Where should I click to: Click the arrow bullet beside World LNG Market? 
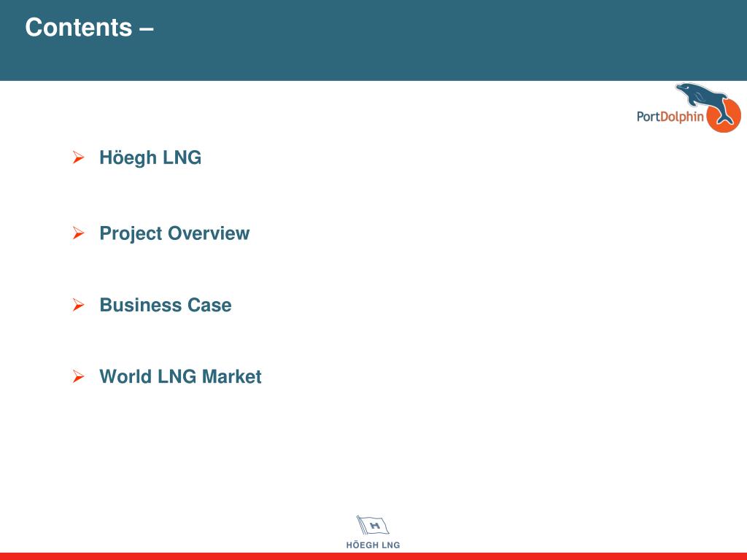coord(79,376)
